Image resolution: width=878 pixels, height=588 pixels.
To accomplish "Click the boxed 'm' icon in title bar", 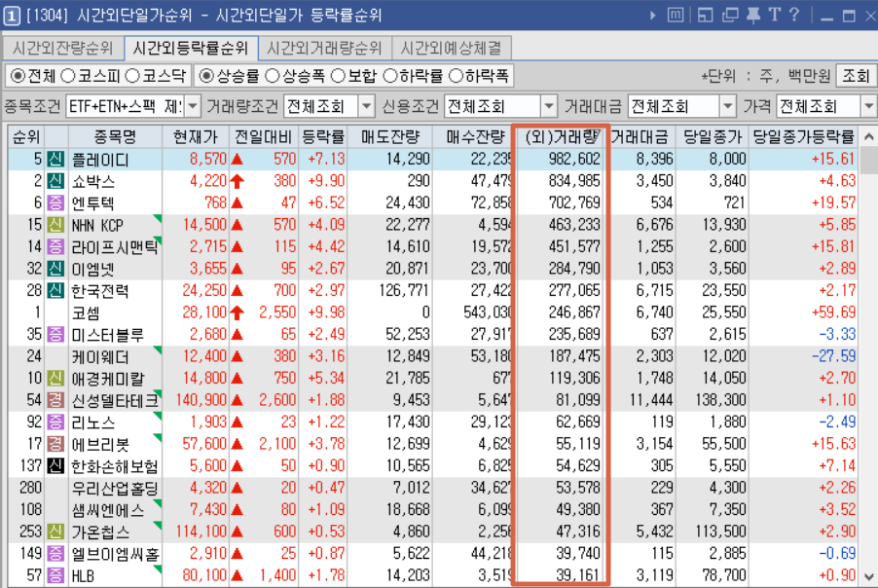I will tap(676, 16).
